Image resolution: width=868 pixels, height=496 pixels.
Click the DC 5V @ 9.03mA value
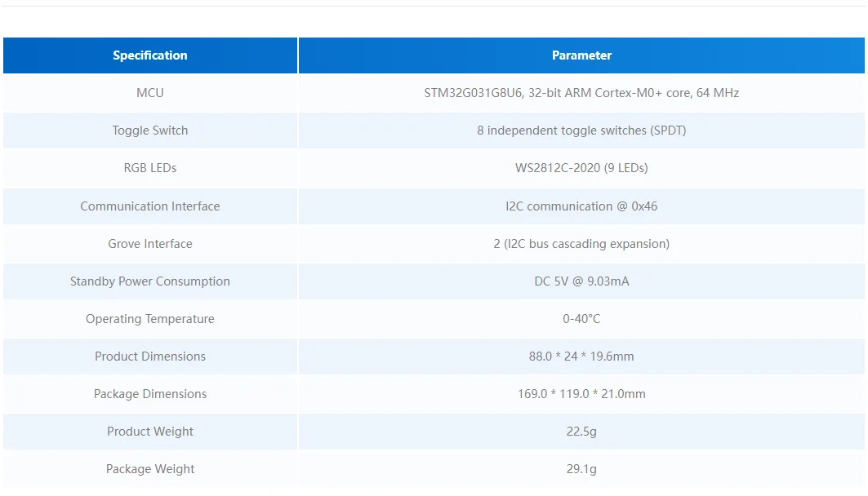(581, 281)
